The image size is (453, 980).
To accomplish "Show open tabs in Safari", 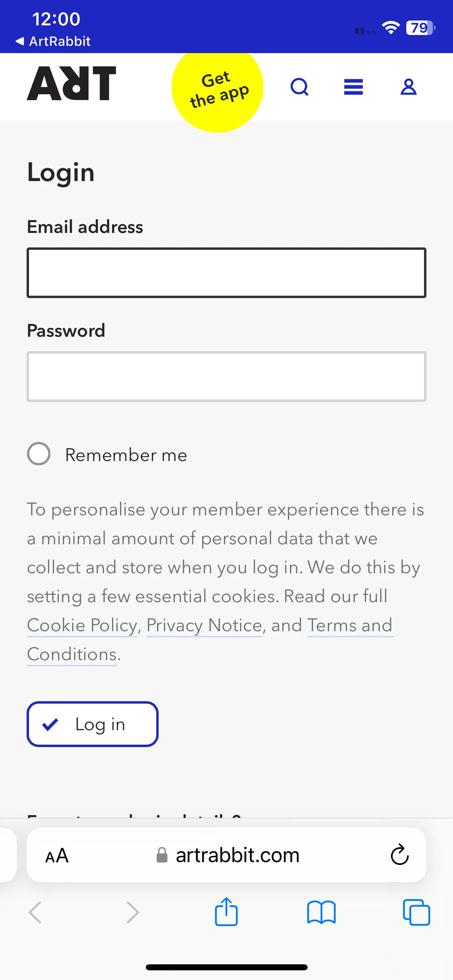I will point(416,912).
